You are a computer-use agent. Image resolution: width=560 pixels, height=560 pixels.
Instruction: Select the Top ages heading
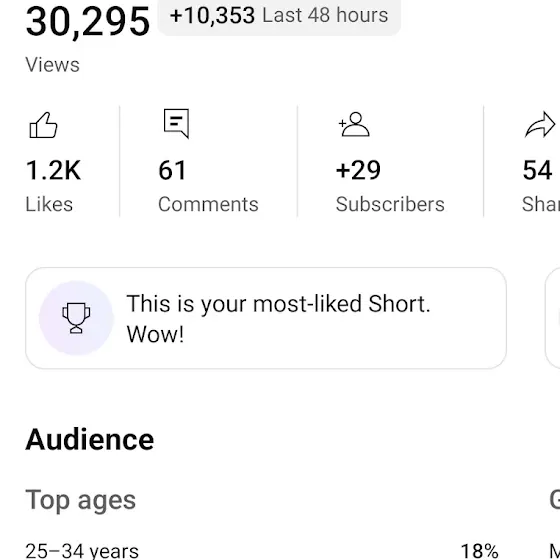click(x=81, y=500)
